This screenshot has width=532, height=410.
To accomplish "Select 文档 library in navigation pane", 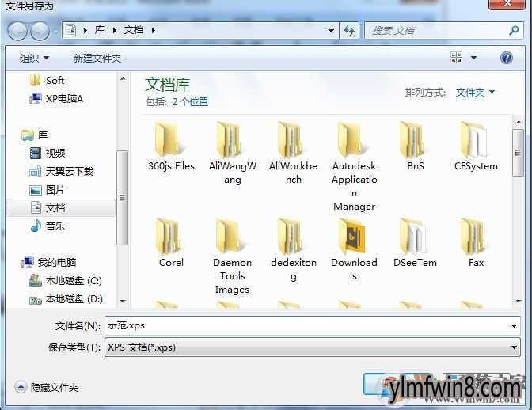I will click(61, 207).
